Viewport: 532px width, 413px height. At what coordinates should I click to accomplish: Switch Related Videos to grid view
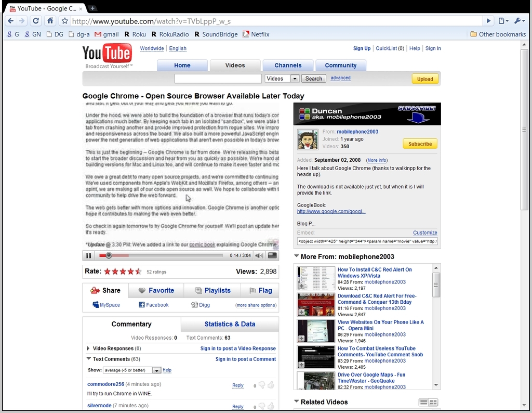click(433, 402)
